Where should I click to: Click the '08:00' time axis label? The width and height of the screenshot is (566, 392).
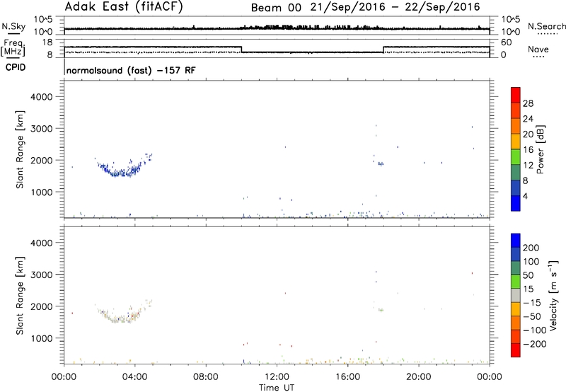click(206, 377)
